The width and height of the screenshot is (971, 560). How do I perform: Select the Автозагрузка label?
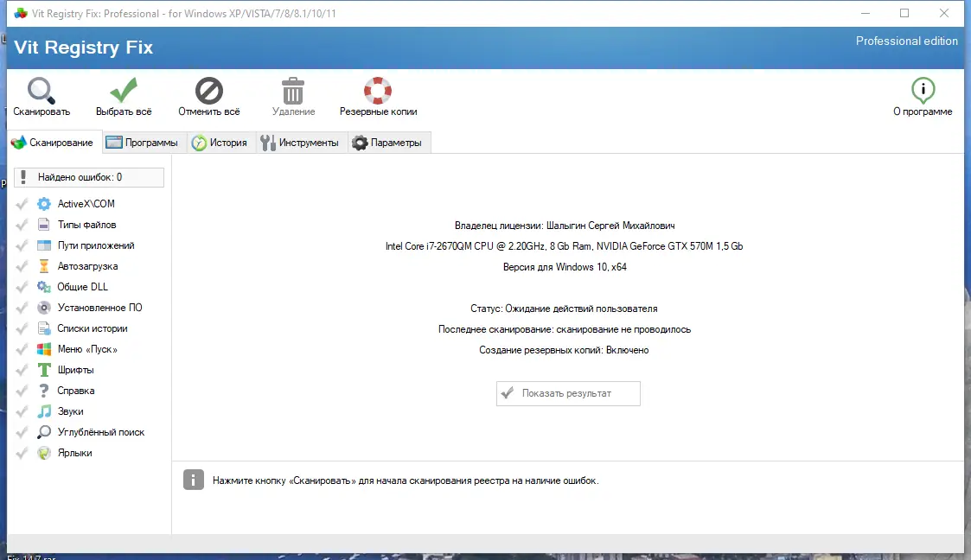pos(87,266)
